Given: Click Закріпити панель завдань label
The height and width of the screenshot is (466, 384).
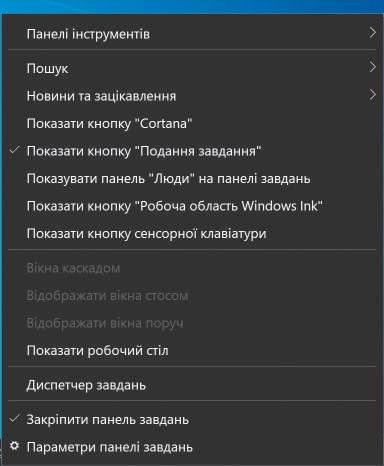Looking at the screenshot, I should coord(108,419).
